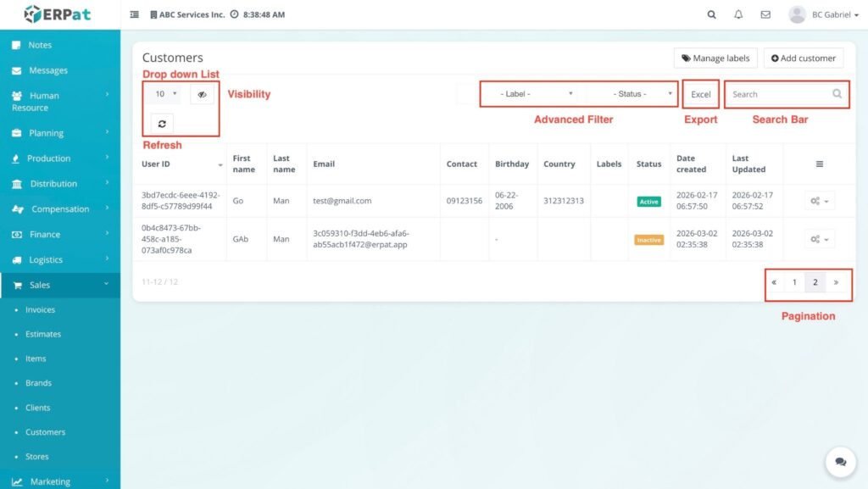Click the refresh table icon button
The height and width of the screenshot is (489, 868).
point(162,124)
